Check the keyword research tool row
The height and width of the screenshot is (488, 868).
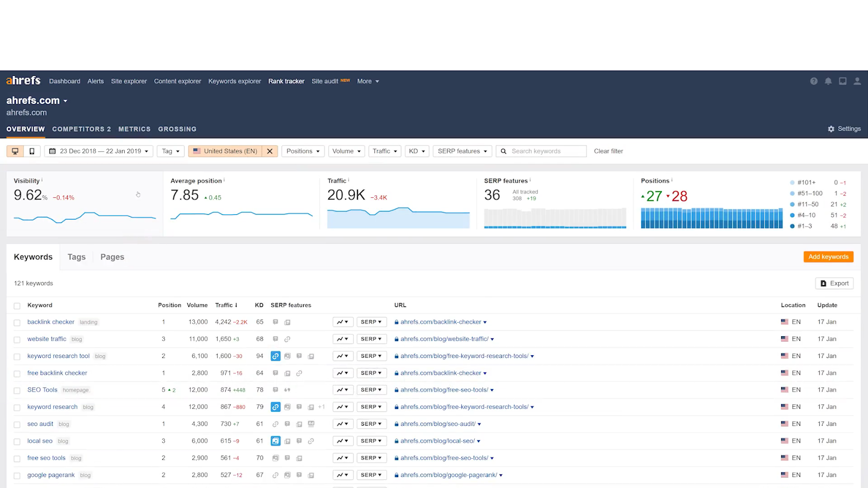(x=17, y=357)
